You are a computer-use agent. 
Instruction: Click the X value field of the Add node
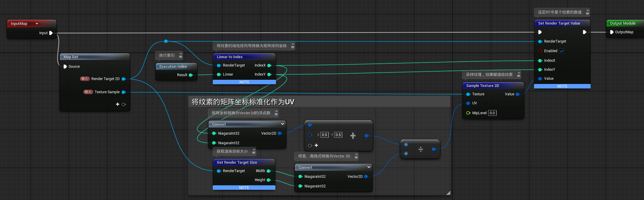tap(324, 135)
